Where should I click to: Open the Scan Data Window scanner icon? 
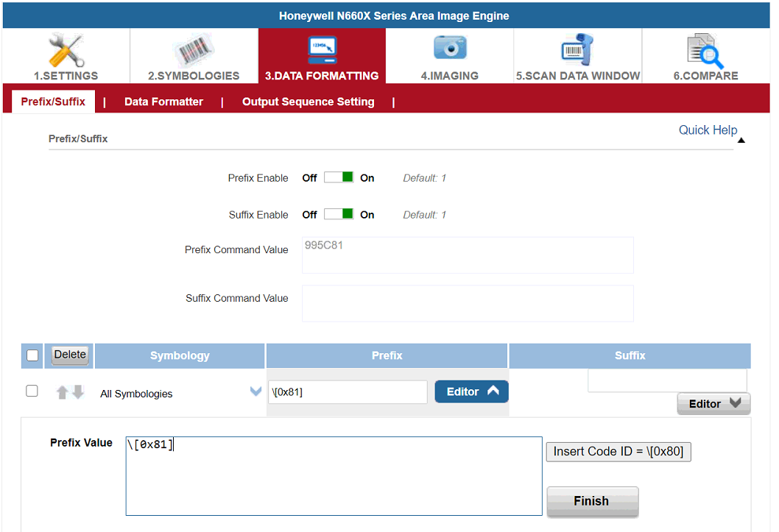click(x=577, y=49)
